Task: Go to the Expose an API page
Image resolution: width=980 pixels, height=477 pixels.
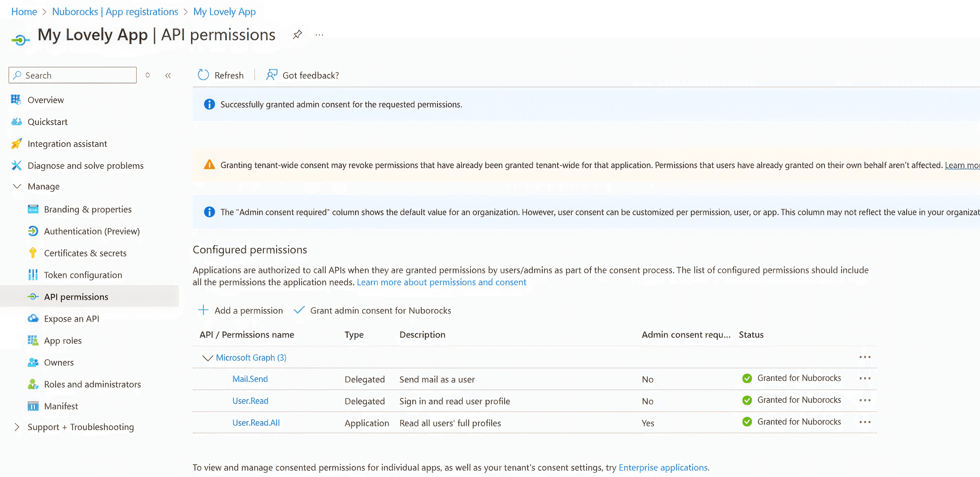Action: pos(71,318)
